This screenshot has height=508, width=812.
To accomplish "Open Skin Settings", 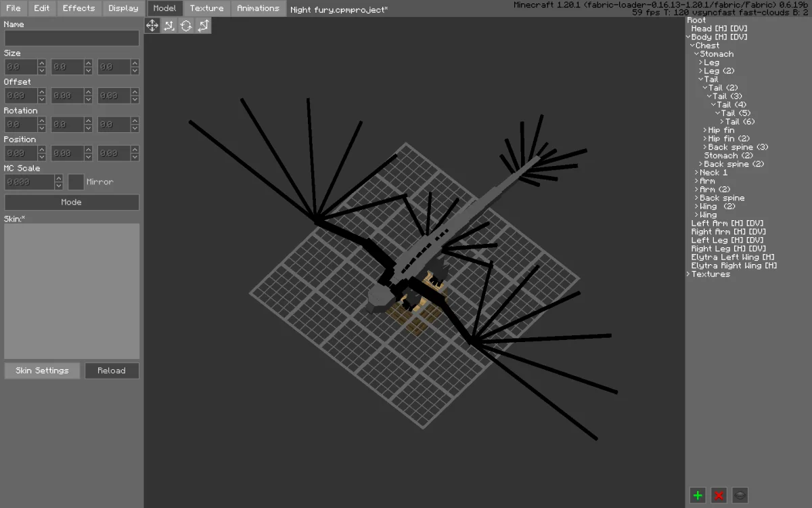I will 42,371.
